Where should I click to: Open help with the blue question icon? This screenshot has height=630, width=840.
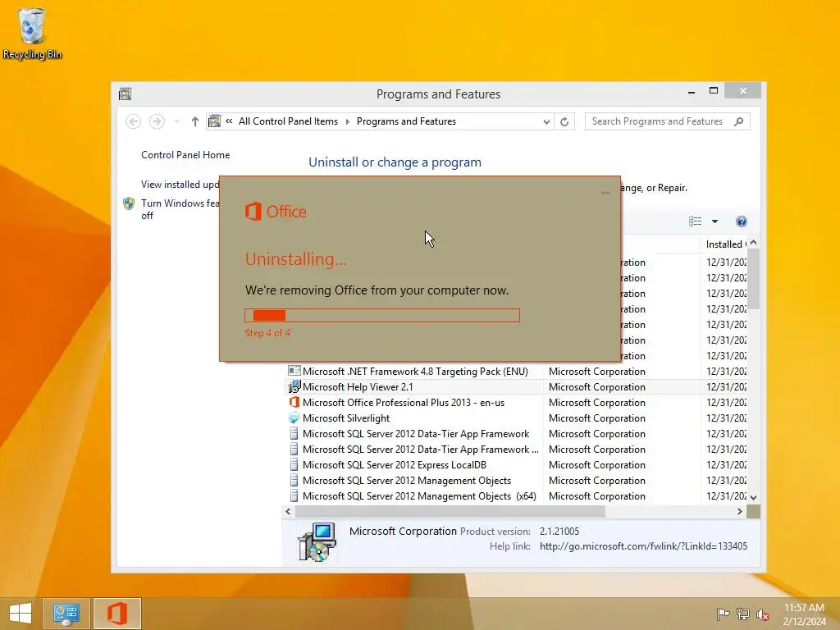tap(742, 221)
